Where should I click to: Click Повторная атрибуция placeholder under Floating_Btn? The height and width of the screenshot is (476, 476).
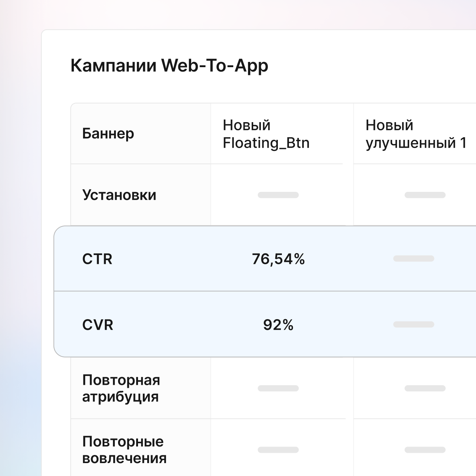(278, 388)
